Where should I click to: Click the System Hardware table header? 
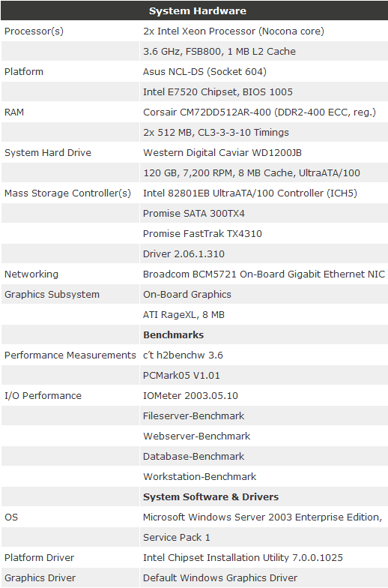(194, 10)
